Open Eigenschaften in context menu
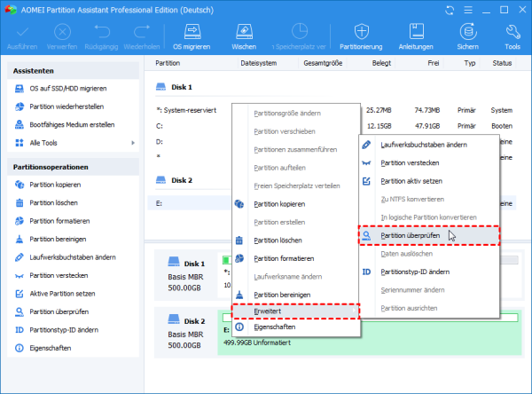The image size is (532, 394). click(x=295, y=327)
